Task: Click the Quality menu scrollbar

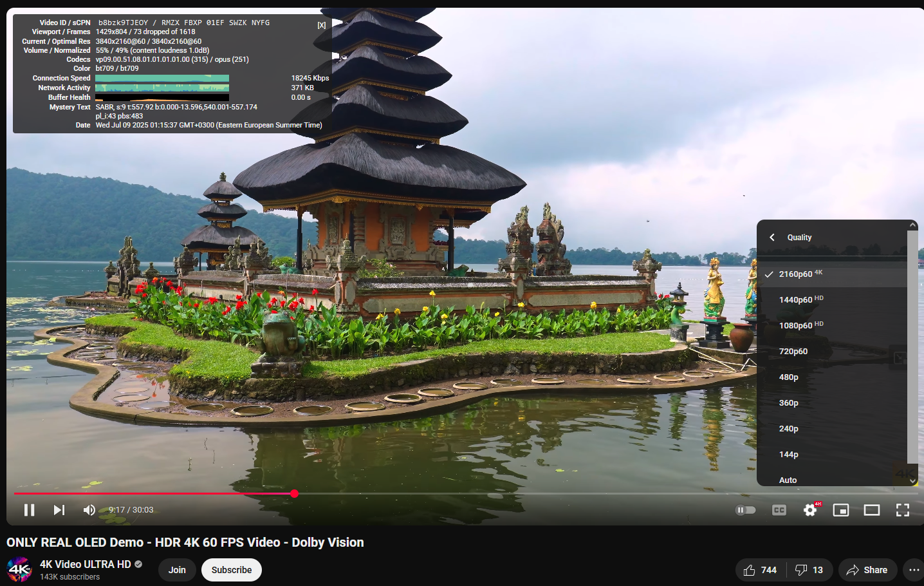Action: click(912, 348)
